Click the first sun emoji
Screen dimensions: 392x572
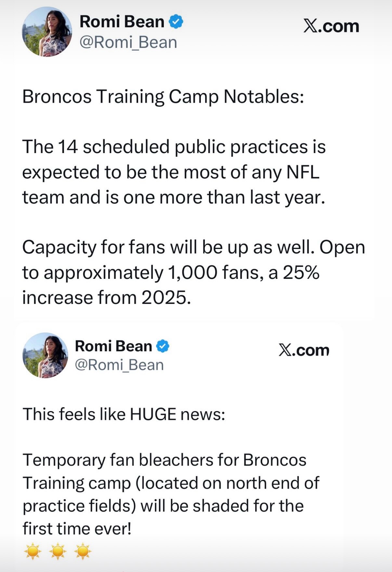(33, 551)
